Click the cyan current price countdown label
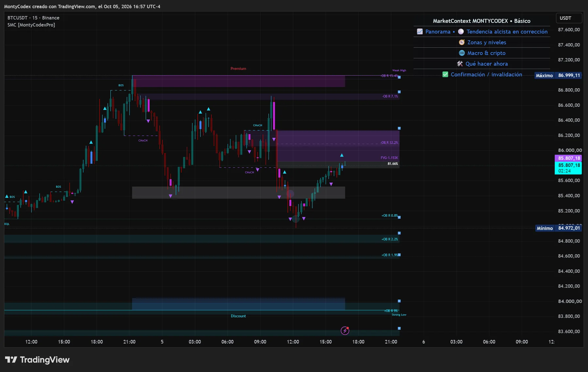The image size is (588, 372). click(x=569, y=168)
